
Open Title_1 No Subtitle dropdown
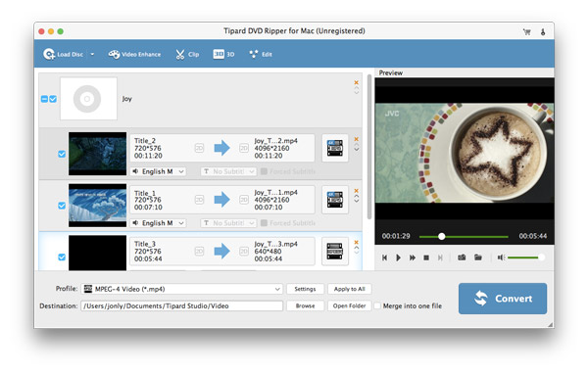(x=228, y=223)
